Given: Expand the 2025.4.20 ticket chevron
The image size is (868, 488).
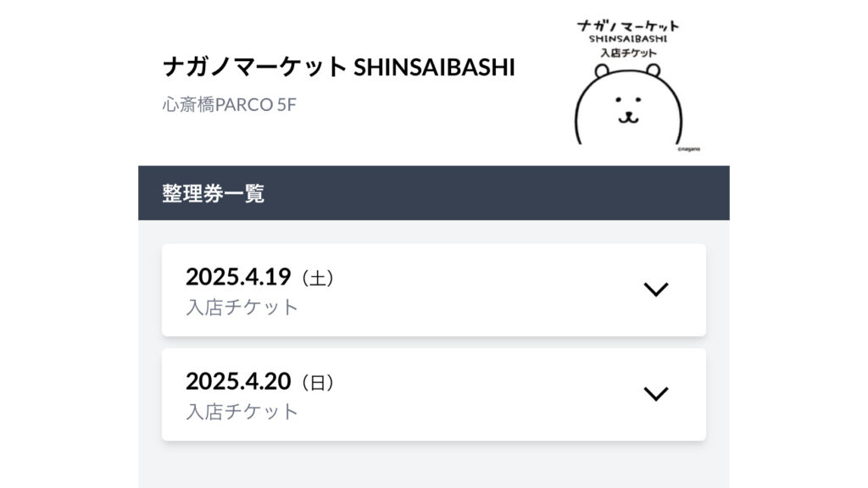Looking at the screenshot, I should pos(656,394).
